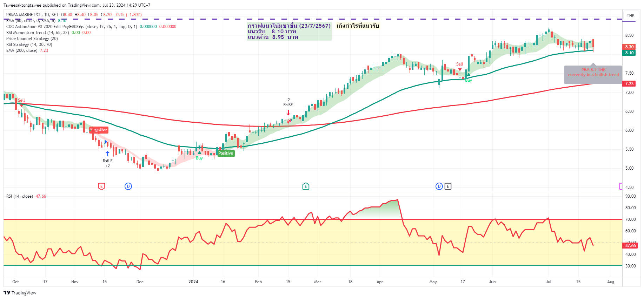Click the 30.00 RSI axis label
This screenshot has height=299, width=644.
pos(630,266)
